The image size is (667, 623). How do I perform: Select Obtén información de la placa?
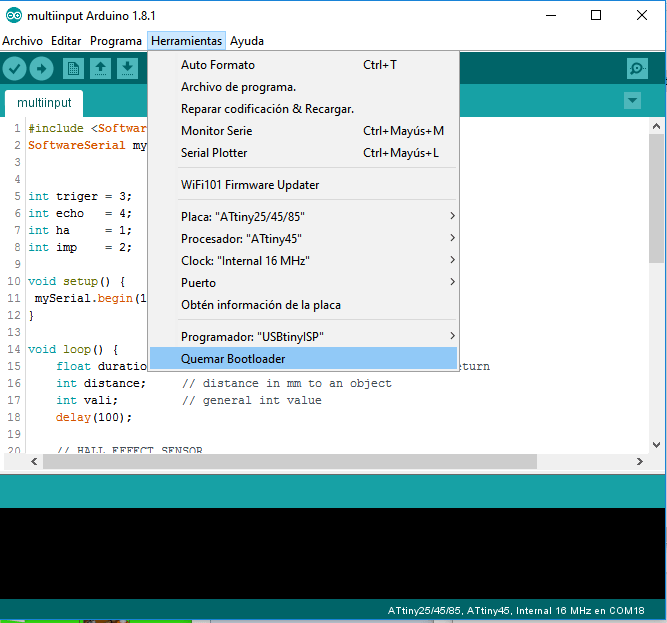click(303, 305)
